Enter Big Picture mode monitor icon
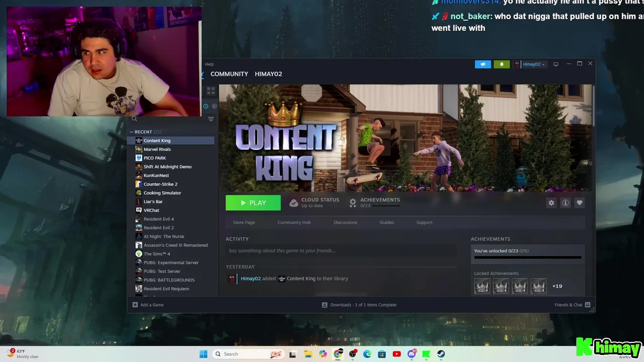 (x=555, y=64)
